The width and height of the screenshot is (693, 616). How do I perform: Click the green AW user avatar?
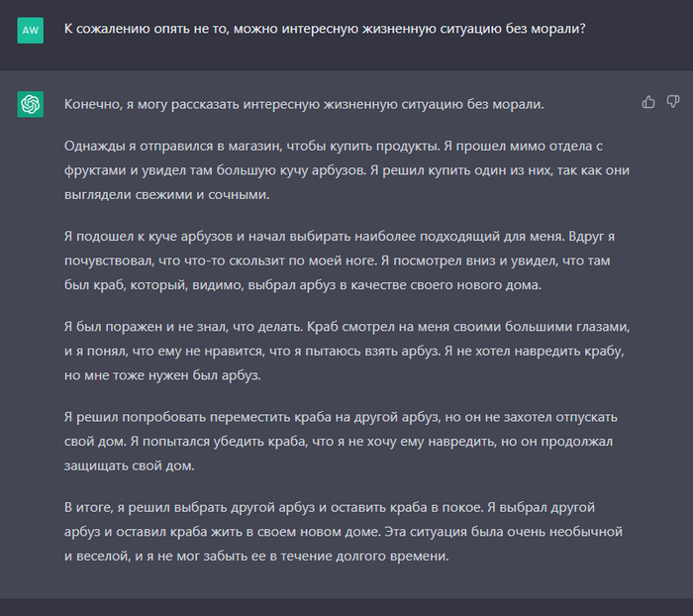(30, 30)
